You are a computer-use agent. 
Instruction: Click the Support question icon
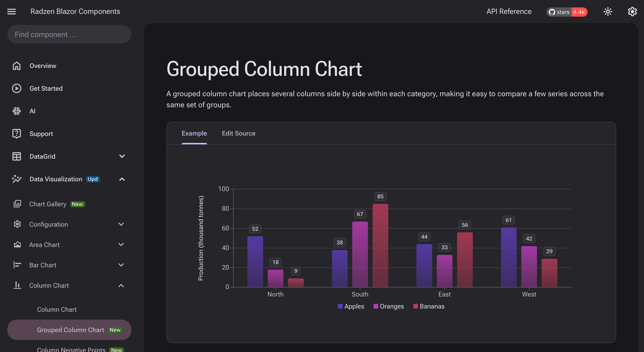click(17, 134)
